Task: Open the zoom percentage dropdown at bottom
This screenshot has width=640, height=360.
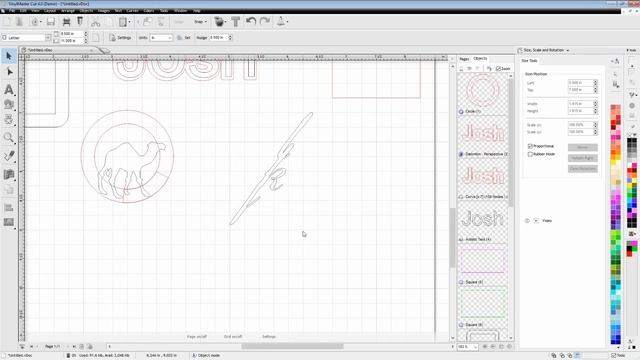Action: (x=476, y=347)
